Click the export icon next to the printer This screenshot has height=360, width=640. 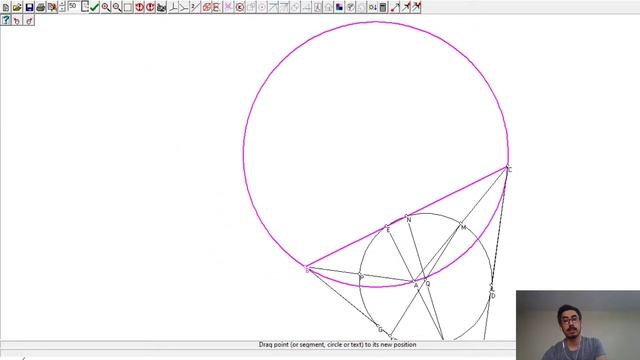[x=52, y=7]
